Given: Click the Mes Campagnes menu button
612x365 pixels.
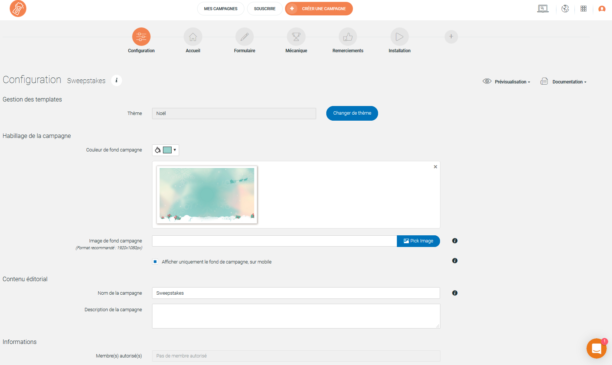Looking at the screenshot, I should pos(221,9).
